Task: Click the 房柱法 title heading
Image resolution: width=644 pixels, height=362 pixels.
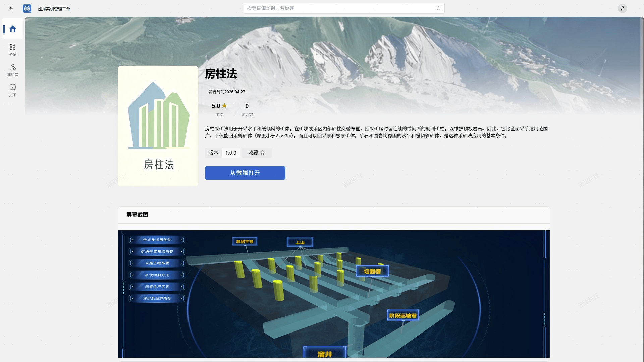Action: pos(221,74)
